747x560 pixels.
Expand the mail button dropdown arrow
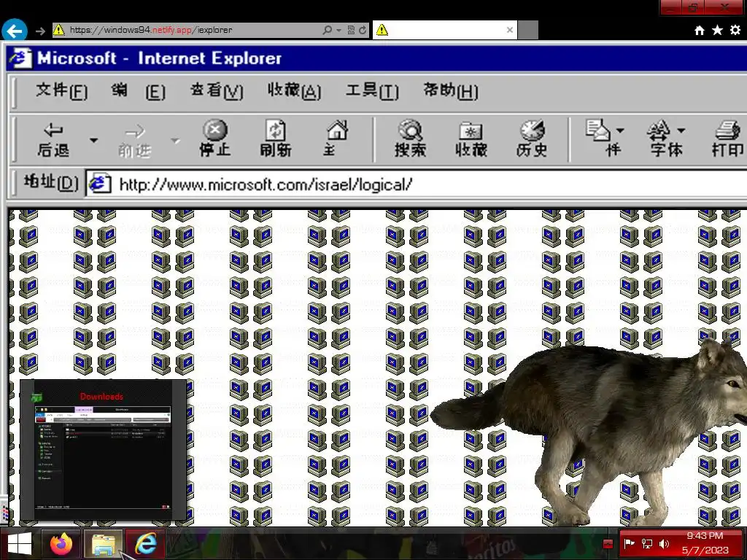pyautogui.click(x=620, y=130)
